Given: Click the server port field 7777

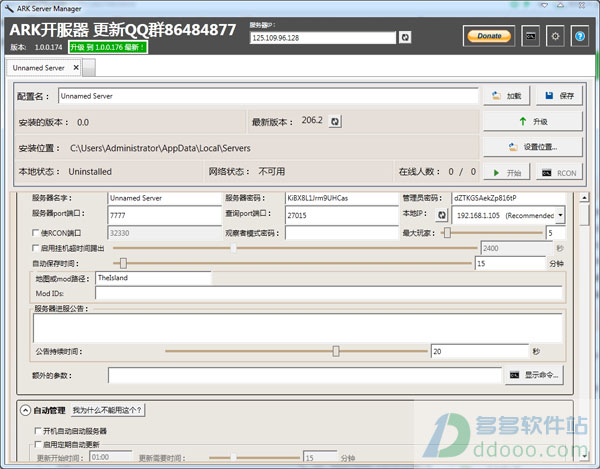Looking at the screenshot, I should [165, 215].
